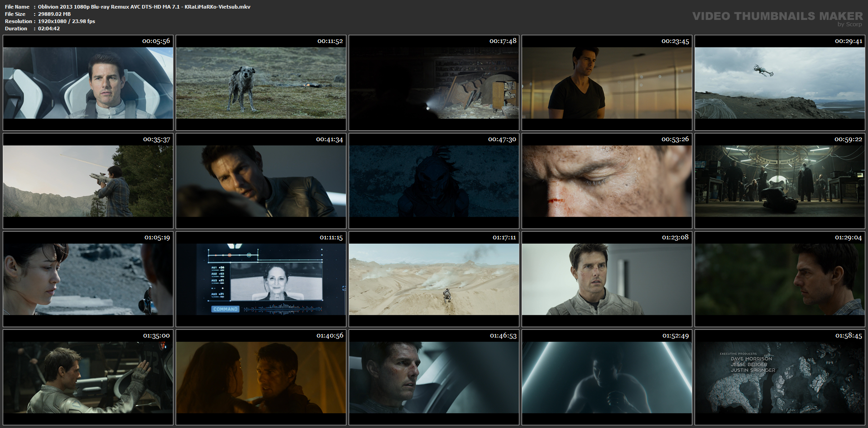Select the thumbnail at 00:23:45

pos(607,83)
